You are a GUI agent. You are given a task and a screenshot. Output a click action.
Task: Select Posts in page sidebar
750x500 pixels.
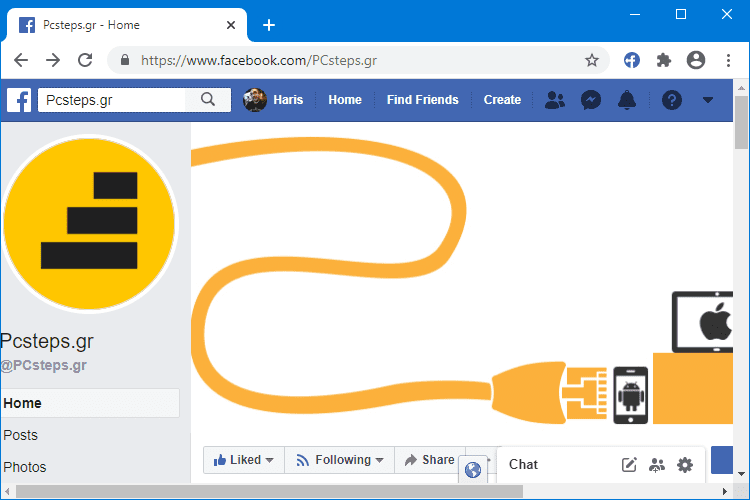point(20,435)
